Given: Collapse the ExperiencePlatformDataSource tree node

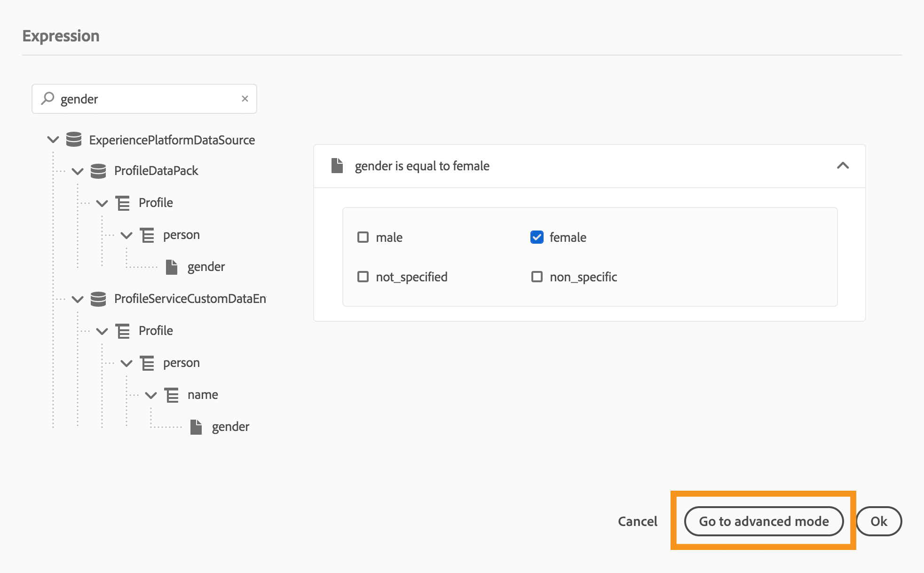Looking at the screenshot, I should 53,140.
